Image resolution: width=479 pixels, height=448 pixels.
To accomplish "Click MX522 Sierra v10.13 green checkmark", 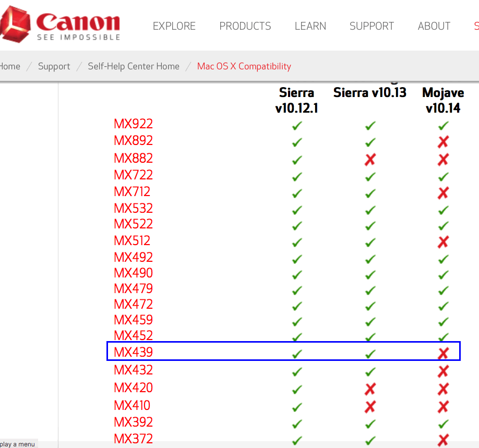I will [370, 226].
